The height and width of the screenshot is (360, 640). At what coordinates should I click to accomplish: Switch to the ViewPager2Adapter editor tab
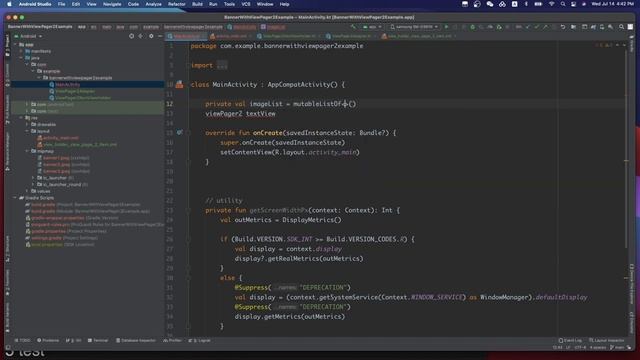pos(351,36)
